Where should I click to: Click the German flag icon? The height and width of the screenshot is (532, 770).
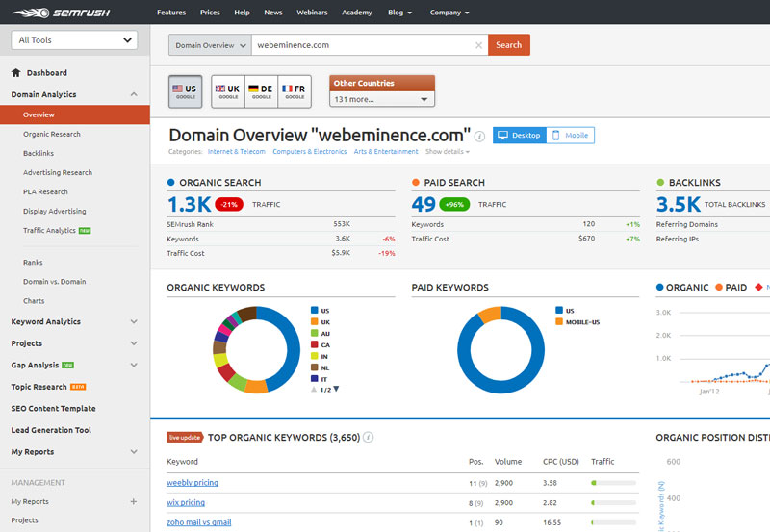click(253, 89)
